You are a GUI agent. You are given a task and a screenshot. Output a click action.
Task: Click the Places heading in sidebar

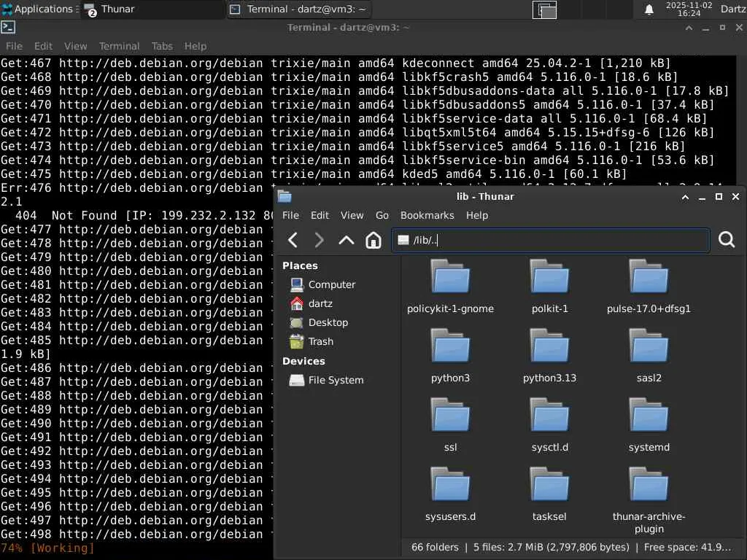pos(300,265)
